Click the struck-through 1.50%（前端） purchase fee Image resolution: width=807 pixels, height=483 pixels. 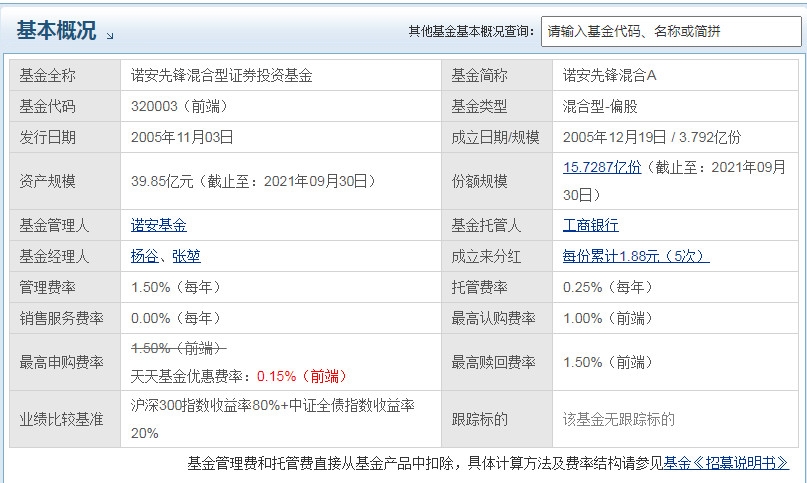click(x=179, y=347)
